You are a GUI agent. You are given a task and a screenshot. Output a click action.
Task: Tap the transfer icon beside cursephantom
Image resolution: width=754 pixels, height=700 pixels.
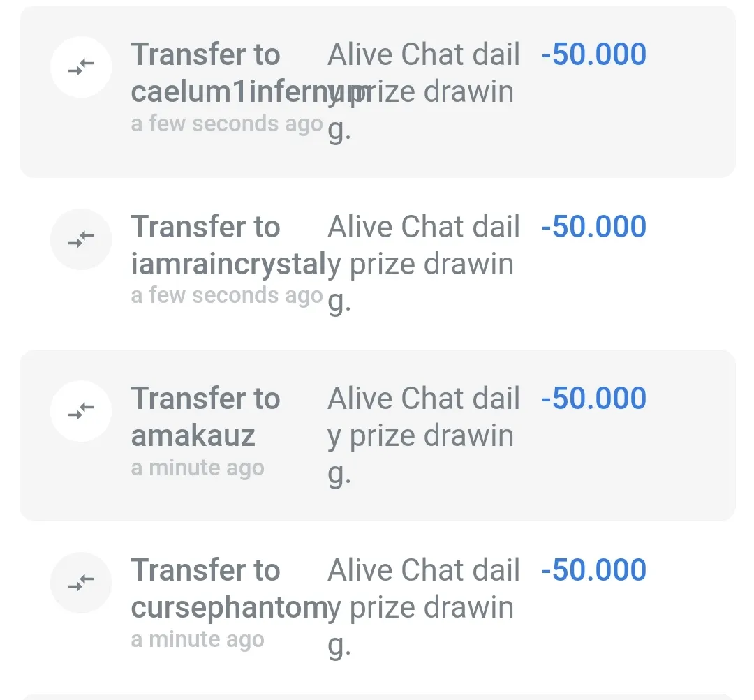pos(81,583)
